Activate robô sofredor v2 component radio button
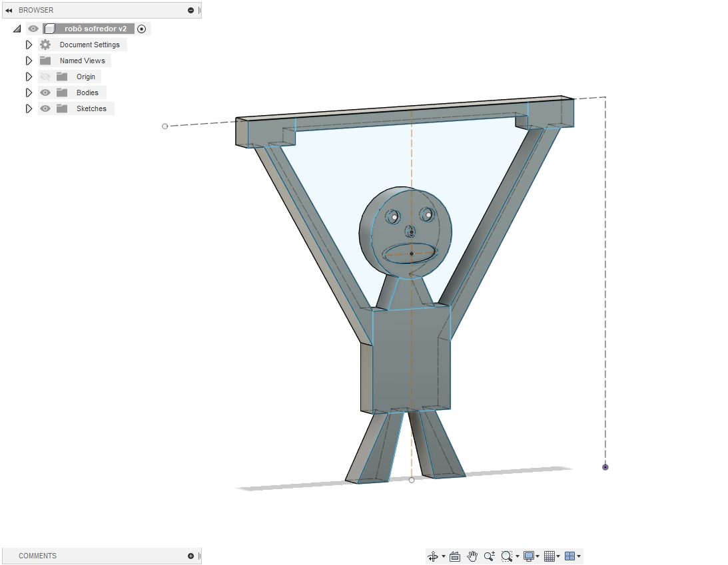This screenshot has height=565, width=728. 142,29
